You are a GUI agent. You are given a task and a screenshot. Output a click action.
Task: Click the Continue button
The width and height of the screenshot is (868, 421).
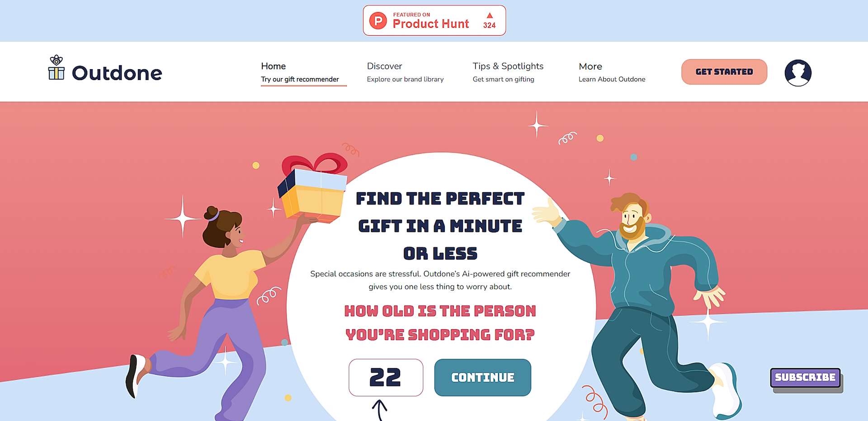point(482,378)
